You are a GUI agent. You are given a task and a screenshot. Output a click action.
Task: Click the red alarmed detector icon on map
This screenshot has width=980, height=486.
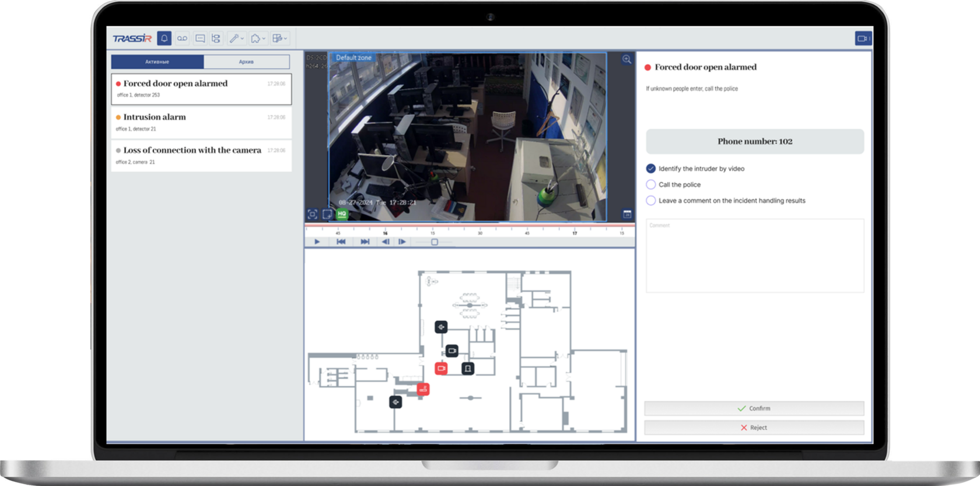tap(423, 389)
